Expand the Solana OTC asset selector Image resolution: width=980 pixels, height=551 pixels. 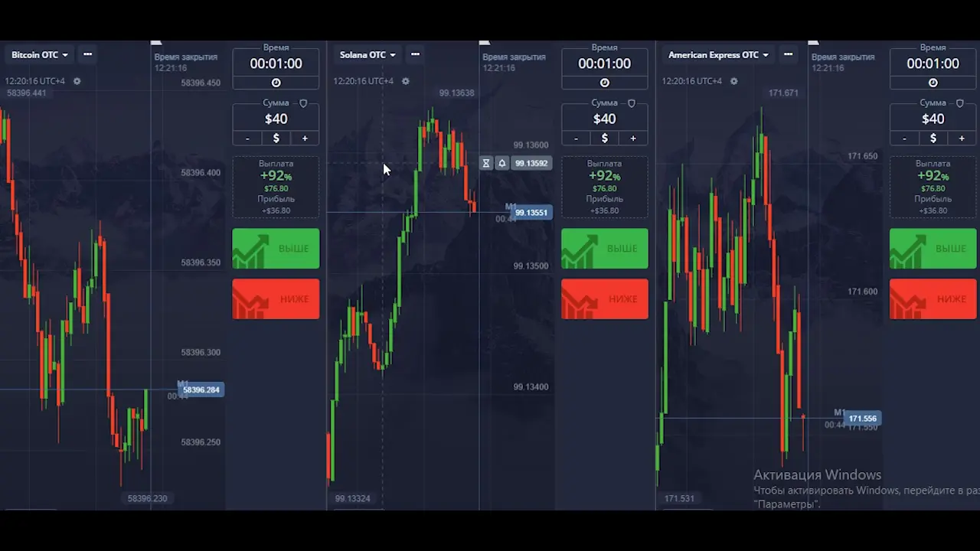(367, 55)
